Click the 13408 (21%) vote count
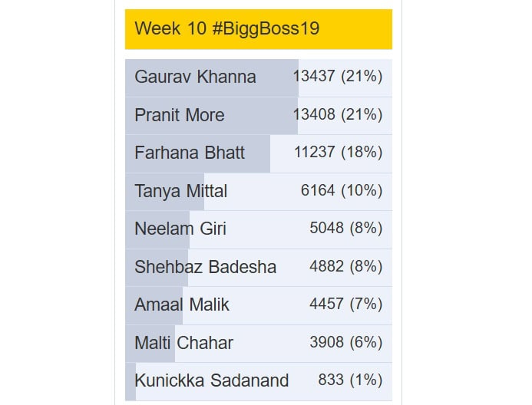532x405 pixels. tap(337, 114)
